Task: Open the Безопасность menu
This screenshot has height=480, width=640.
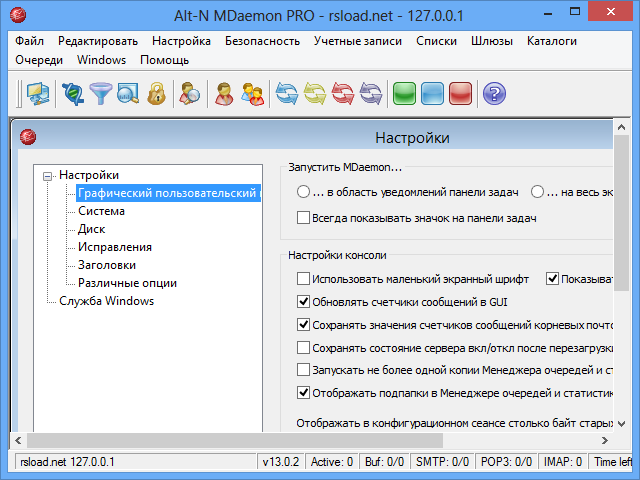Action: [262, 41]
